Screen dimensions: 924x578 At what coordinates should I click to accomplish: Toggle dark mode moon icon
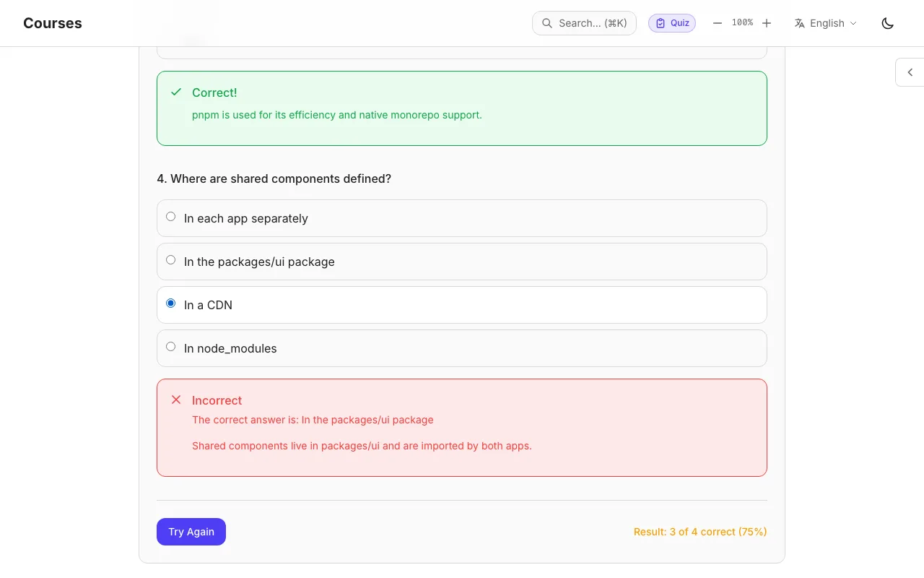[888, 23]
